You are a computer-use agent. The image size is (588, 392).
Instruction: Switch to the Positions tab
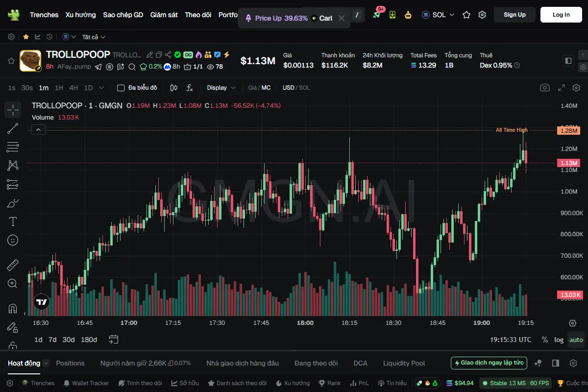(70, 363)
